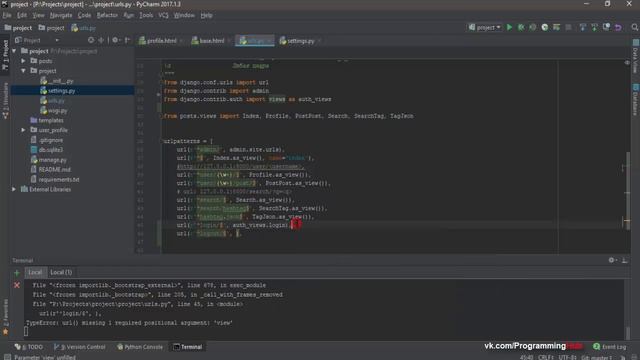The image size is (640, 360).
Task: Close terminal session with the red X
Action: 17,285
